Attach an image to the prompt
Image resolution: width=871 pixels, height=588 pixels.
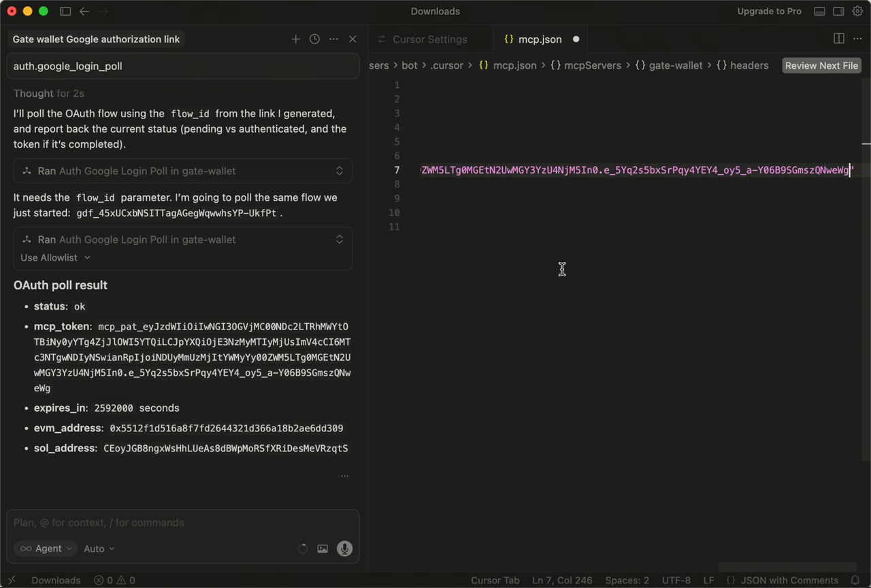[323, 549]
